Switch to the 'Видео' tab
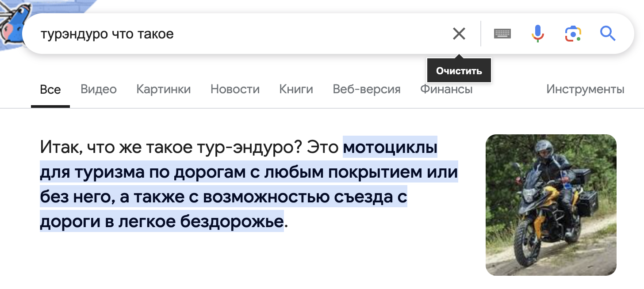This screenshot has width=644, height=289. (99, 90)
